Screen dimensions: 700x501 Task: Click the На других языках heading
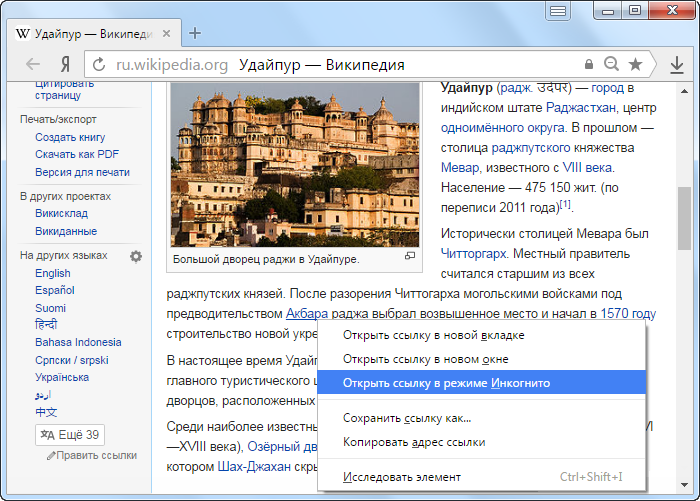click(x=63, y=255)
